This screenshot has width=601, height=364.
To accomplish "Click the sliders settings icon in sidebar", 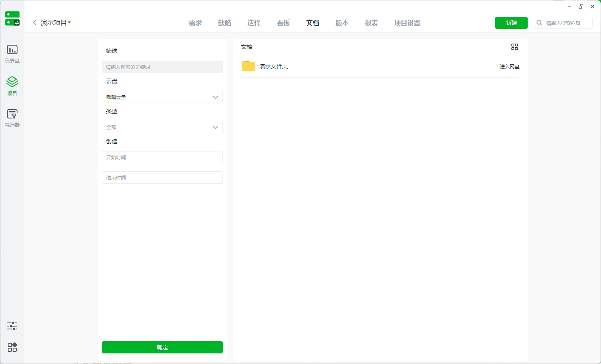I will [12, 326].
